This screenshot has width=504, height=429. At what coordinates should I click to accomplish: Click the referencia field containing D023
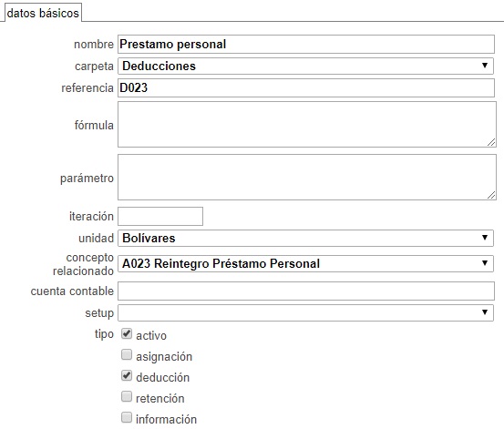point(306,87)
